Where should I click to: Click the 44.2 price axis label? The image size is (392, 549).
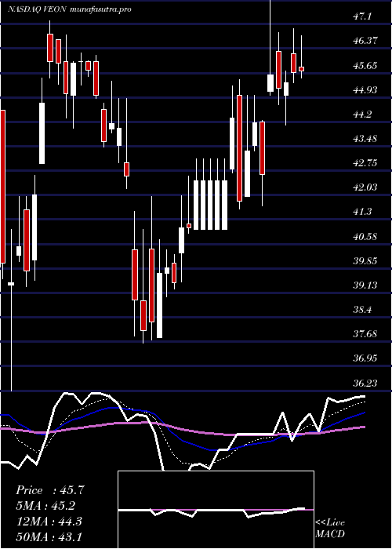click(x=362, y=115)
